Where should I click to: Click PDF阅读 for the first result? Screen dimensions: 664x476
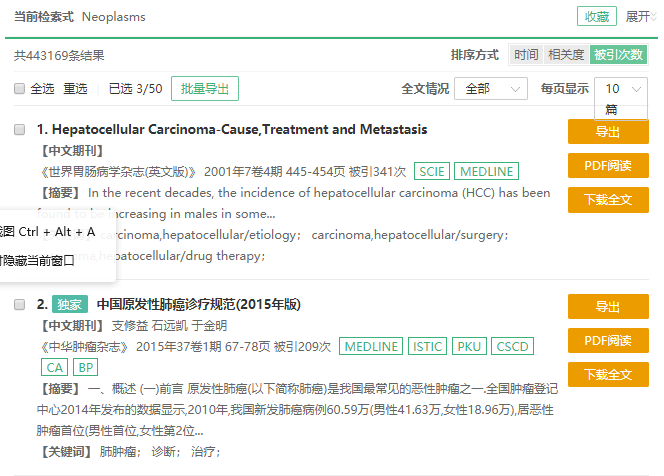[x=608, y=166]
